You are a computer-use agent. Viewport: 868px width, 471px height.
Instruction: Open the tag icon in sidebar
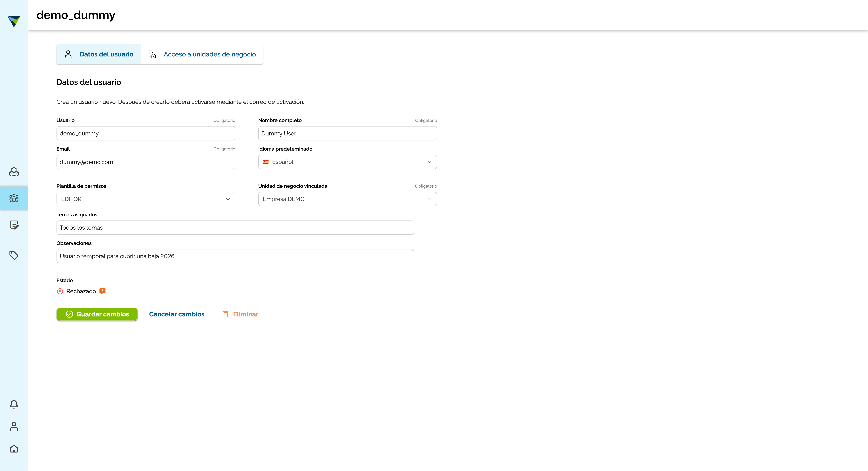pos(14,255)
